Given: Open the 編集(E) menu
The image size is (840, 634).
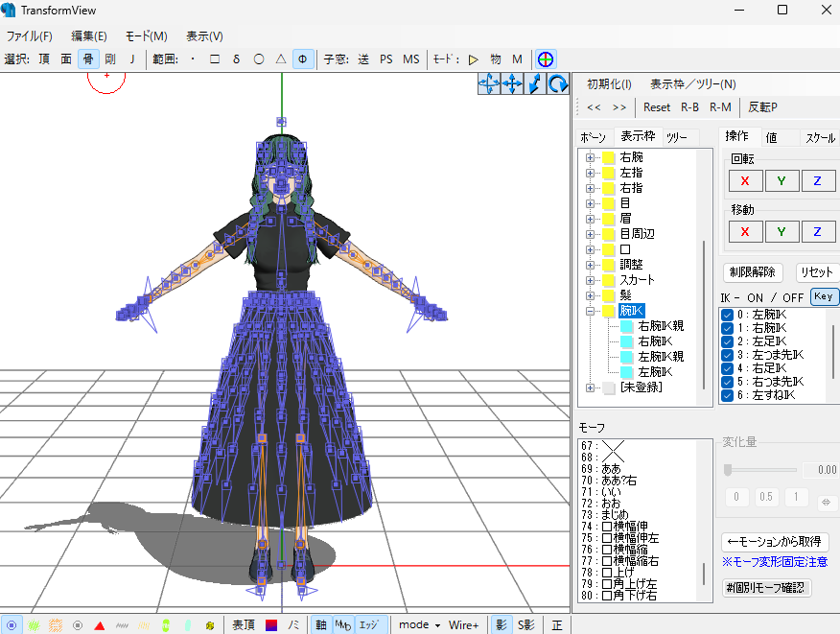Looking at the screenshot, I should [x=89, y=35].
